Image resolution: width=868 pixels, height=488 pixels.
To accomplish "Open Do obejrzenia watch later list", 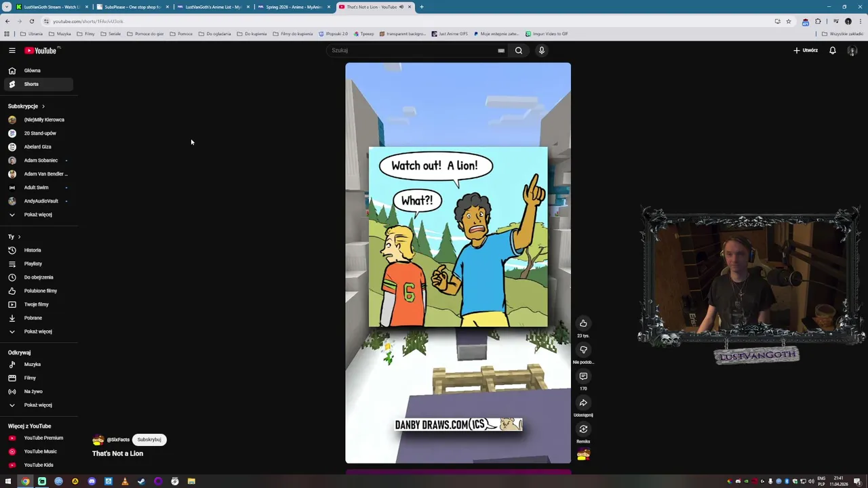I will point(37,277).
